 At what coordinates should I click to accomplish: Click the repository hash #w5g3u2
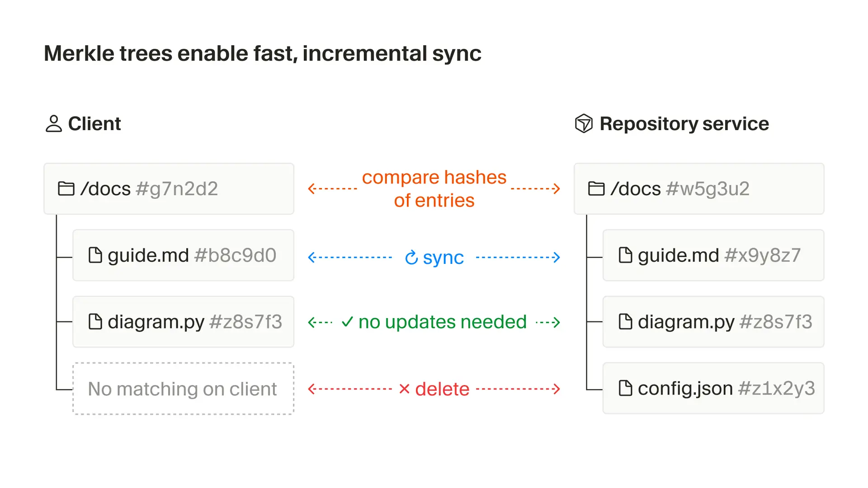point(708,189)
